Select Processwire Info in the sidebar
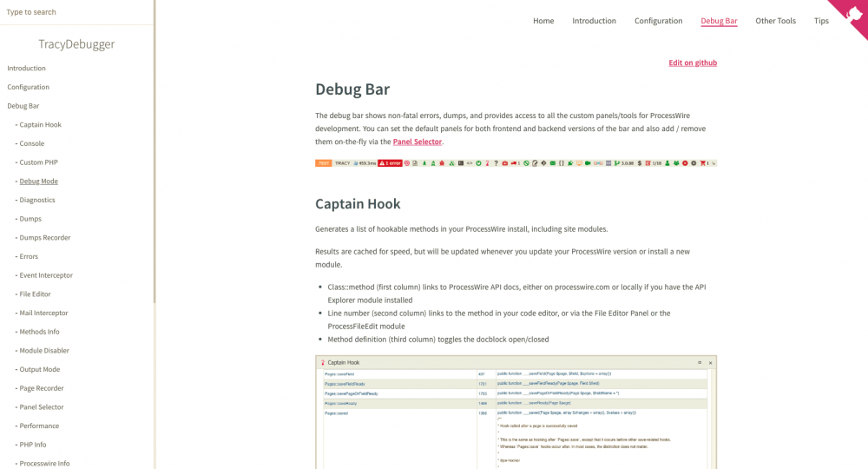 (45, 464)
